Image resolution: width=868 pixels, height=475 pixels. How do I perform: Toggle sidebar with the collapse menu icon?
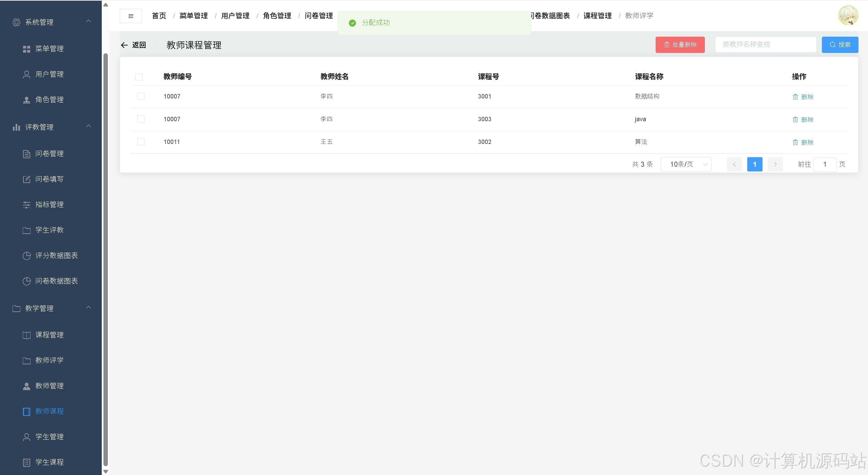(131, 16)
